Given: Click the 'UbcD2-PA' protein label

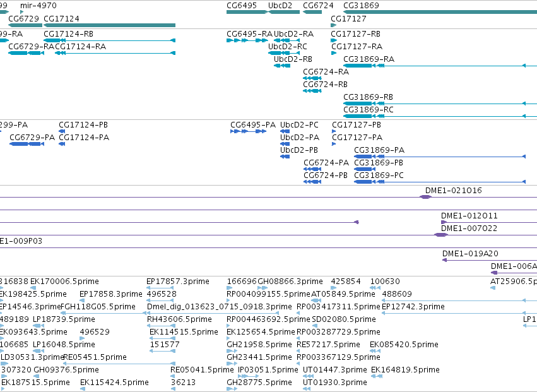Looking at the screenshot, I should point(300,138).
